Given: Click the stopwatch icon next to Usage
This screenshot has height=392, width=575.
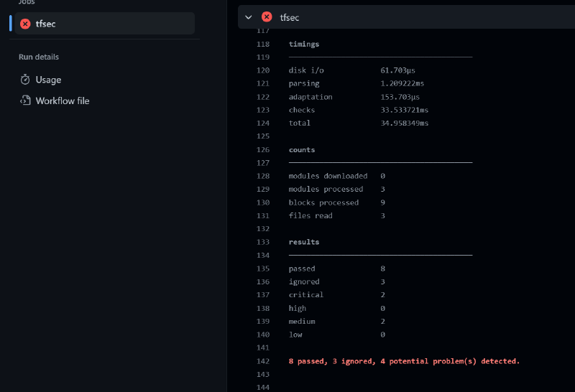Looking at the screenshot, I should click(x=25, y=80).
